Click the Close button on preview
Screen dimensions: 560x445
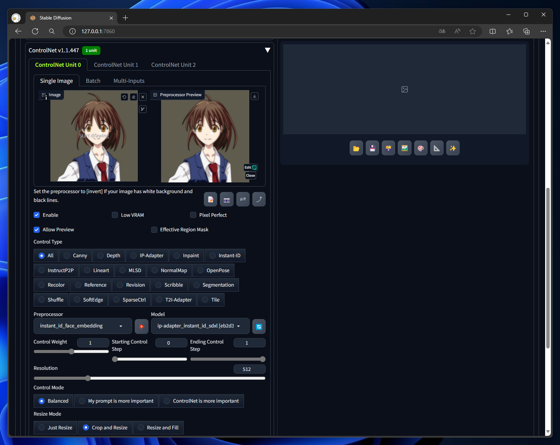[250, 176]
